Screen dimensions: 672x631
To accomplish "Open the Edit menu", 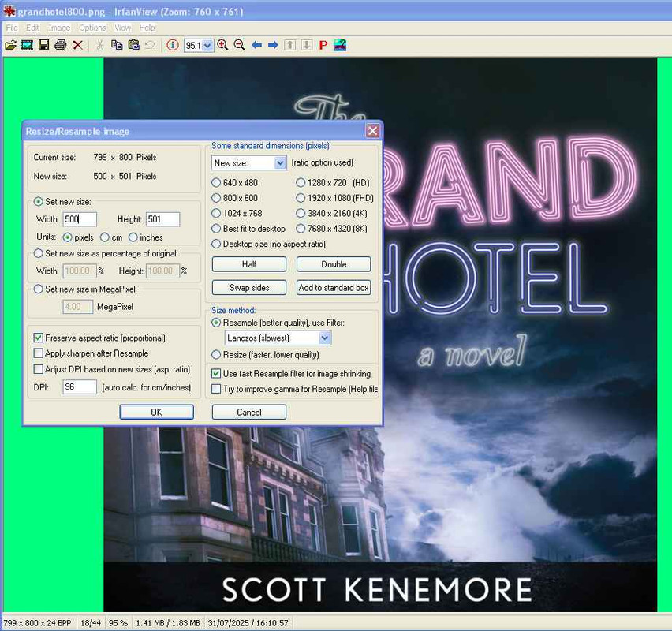I will pyautogui.click(x=32, y=28).
